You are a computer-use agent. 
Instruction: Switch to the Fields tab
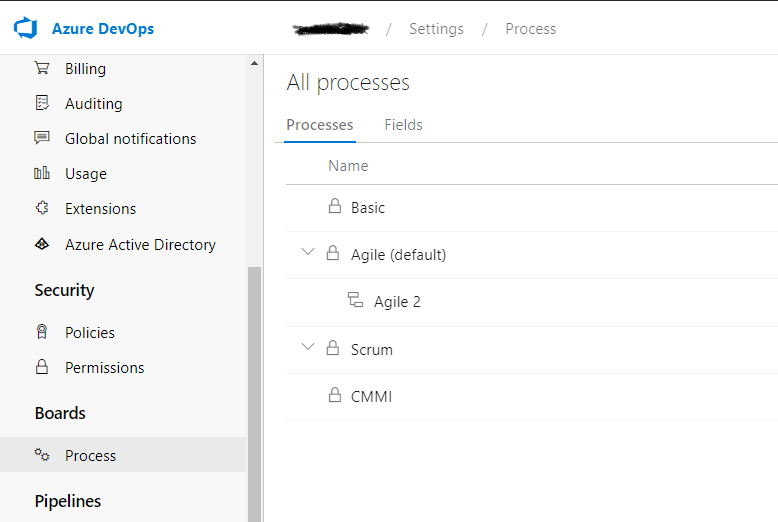pyautogui.click(x=403, y=125)
